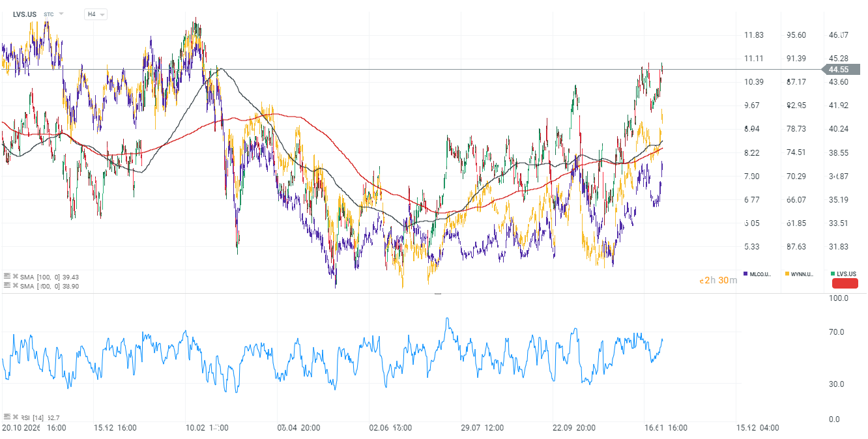Click the red button under LVS.US legend
The height and width of the screenshot is (439, 868).
tap(845, 283)
